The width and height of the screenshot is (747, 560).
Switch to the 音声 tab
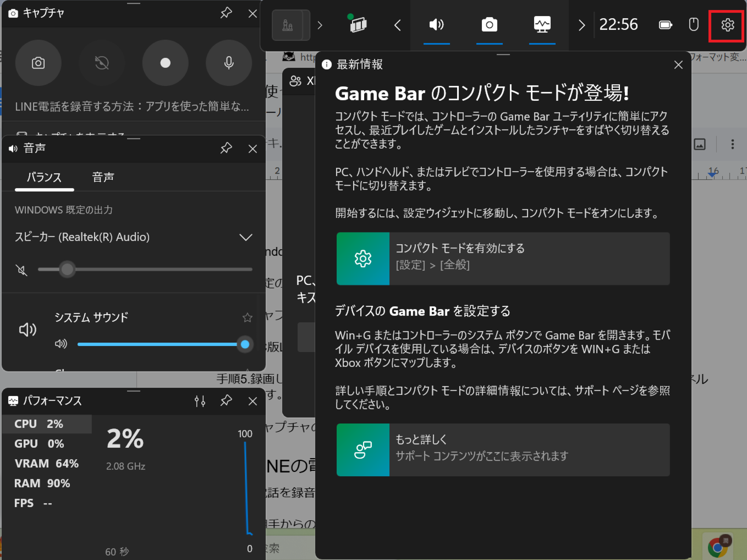tap(103, 177)
